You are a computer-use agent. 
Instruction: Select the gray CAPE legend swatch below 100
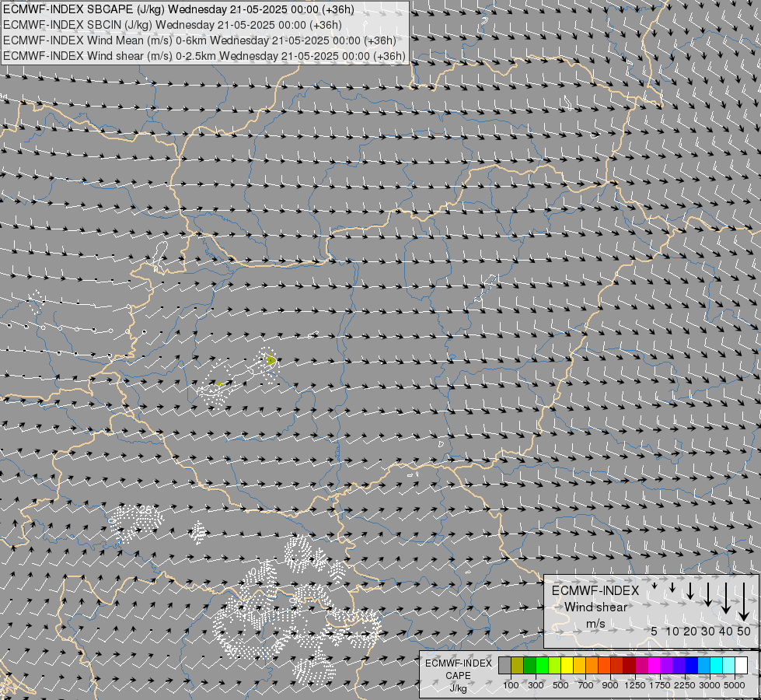504,665
